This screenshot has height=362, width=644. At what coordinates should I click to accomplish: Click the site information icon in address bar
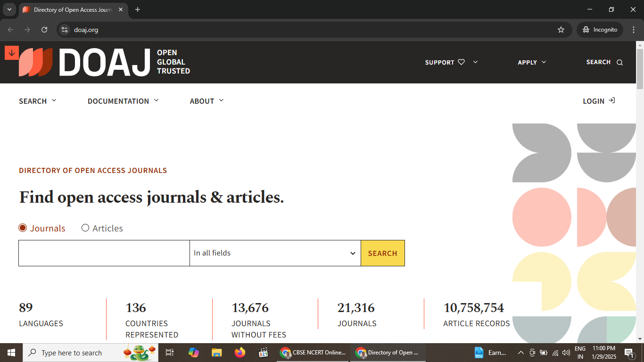[65, 30]
